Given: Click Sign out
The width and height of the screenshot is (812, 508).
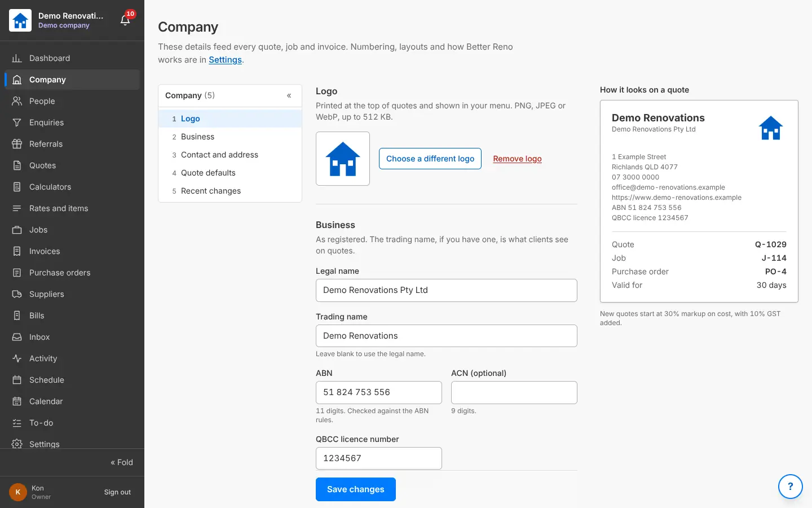Looking at the screenshot, I should pos(117,492).
